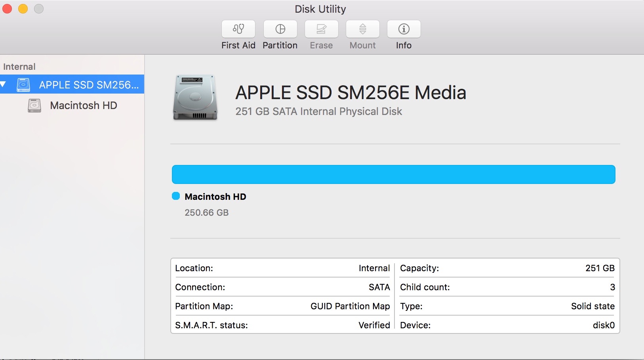Open the Info panel
The width and height of the screenshot is (644, 360).
tap(404, 29)
